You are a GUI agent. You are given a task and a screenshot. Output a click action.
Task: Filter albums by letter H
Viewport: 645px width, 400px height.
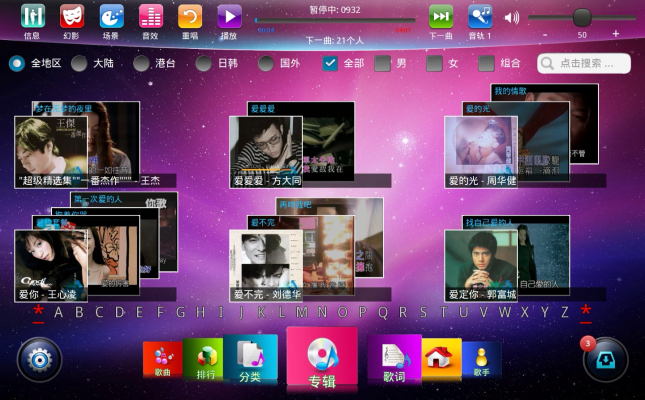[200, 312]
